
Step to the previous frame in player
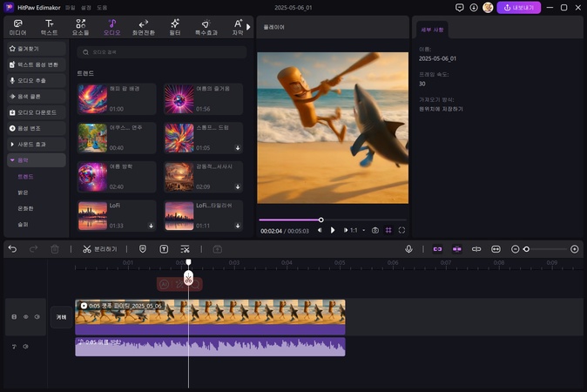(x=320, y=230)
